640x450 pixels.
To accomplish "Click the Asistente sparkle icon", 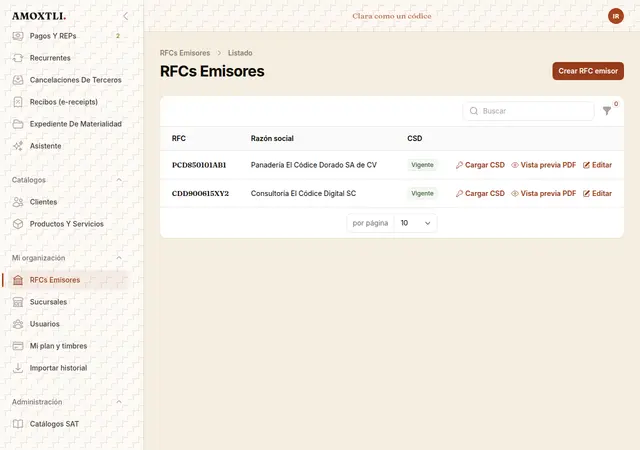I will (18, 146).
